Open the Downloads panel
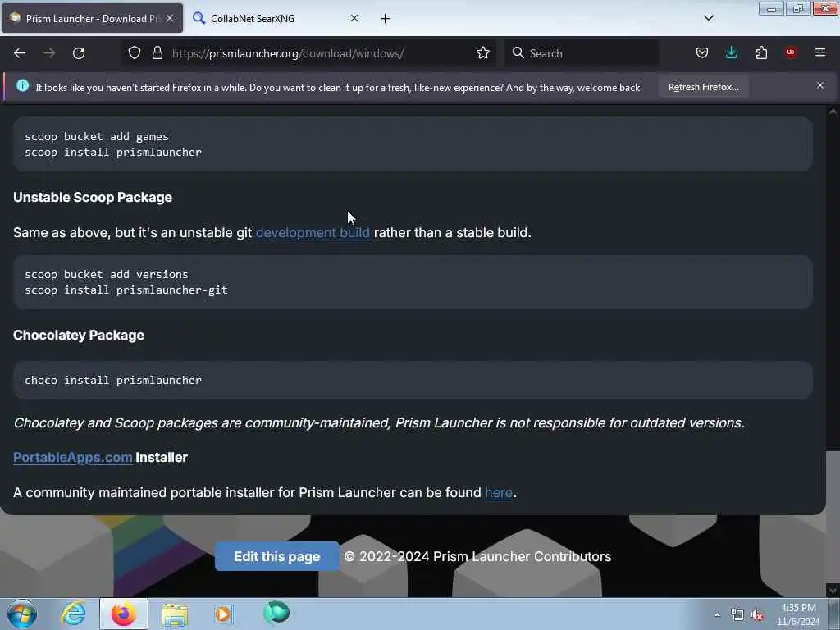Viewport: 840px width, 630px height. [x=731, y=53]
